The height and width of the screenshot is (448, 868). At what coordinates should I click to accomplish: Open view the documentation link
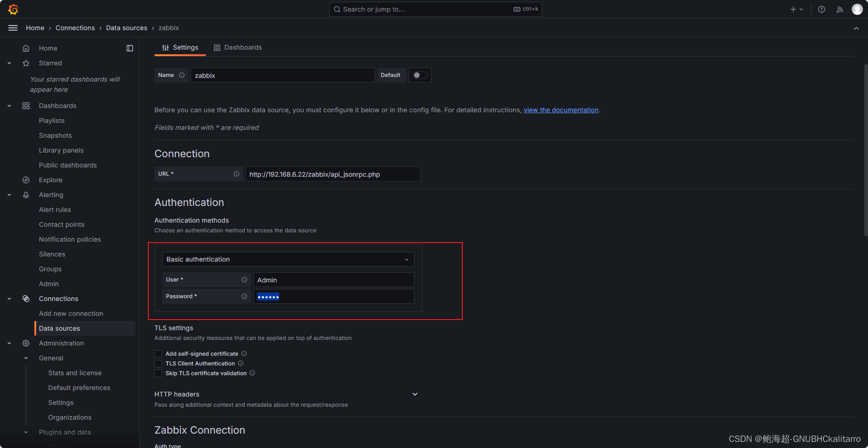point(561,110)
